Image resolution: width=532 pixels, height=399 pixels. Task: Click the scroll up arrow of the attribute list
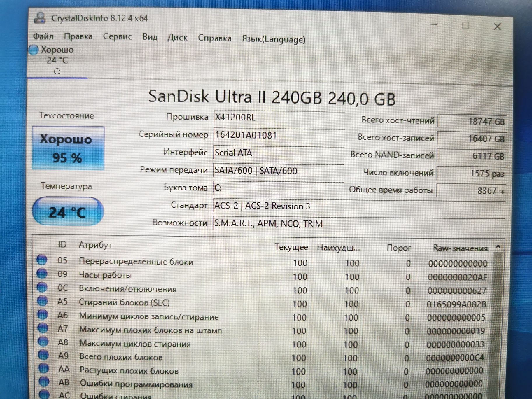[498, 247]
